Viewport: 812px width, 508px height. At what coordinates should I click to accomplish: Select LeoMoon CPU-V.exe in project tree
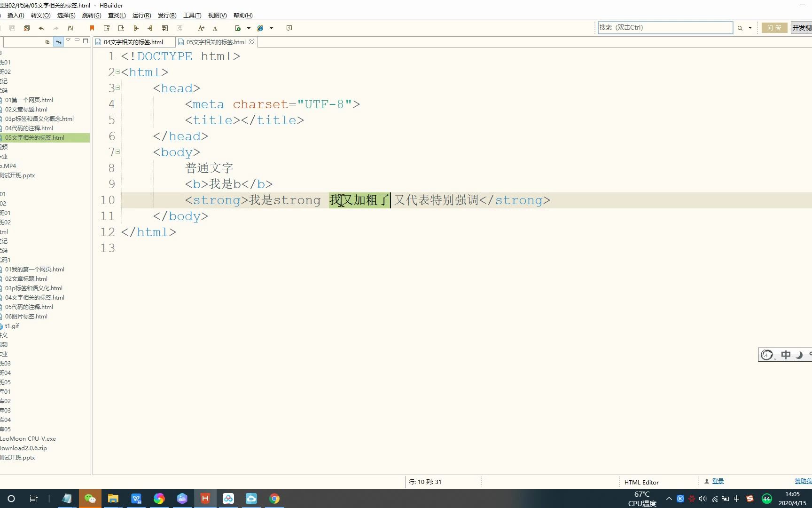(x=28, y=438)
